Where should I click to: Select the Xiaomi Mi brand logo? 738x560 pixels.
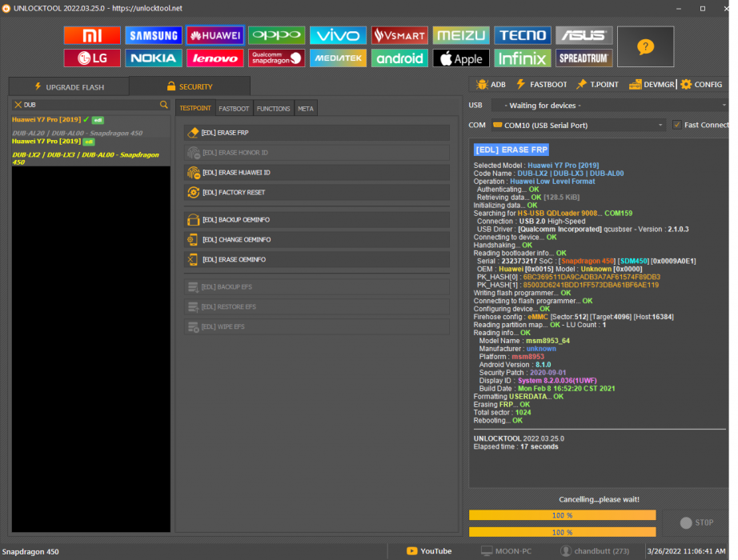[x=92, y=35]
